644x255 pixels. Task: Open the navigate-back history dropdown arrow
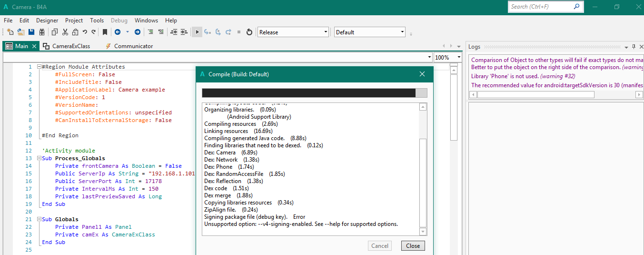point(128,32)
